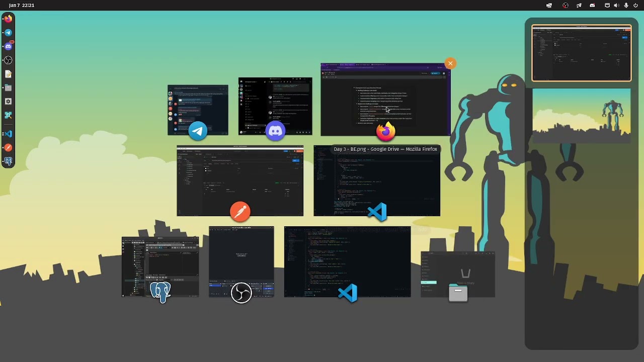644x362 pixels.
Task: Click the Firefox badge on its window preview
Action: 386,131
